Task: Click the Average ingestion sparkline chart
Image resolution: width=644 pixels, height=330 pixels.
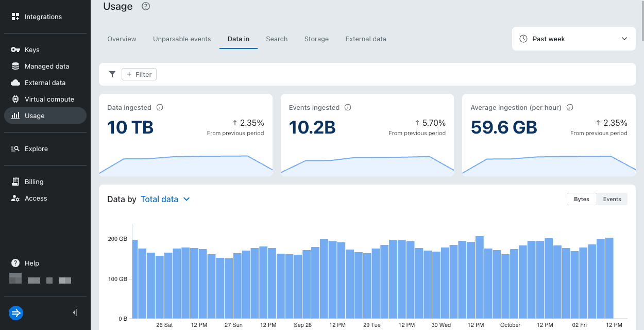Action: coord(549,165)
